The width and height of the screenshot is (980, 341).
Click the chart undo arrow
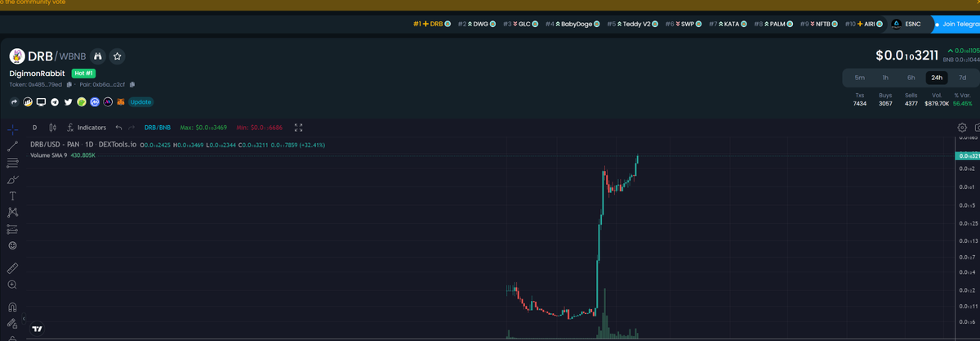[118, 128]
